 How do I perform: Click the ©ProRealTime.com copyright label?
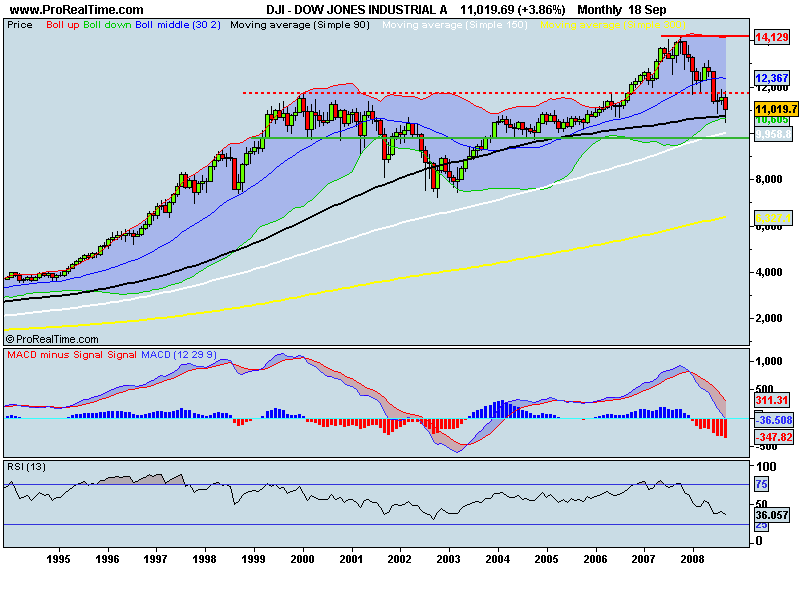(x=52, y=339)
